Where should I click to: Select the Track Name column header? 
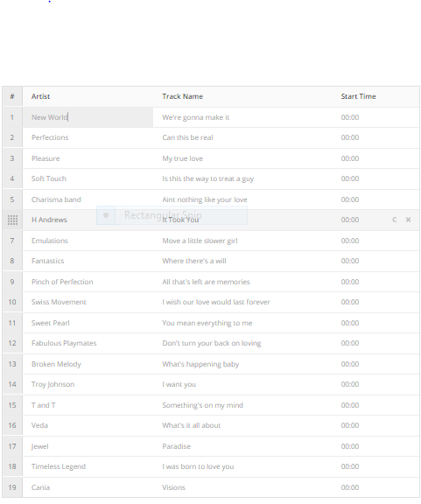(182, 96)
